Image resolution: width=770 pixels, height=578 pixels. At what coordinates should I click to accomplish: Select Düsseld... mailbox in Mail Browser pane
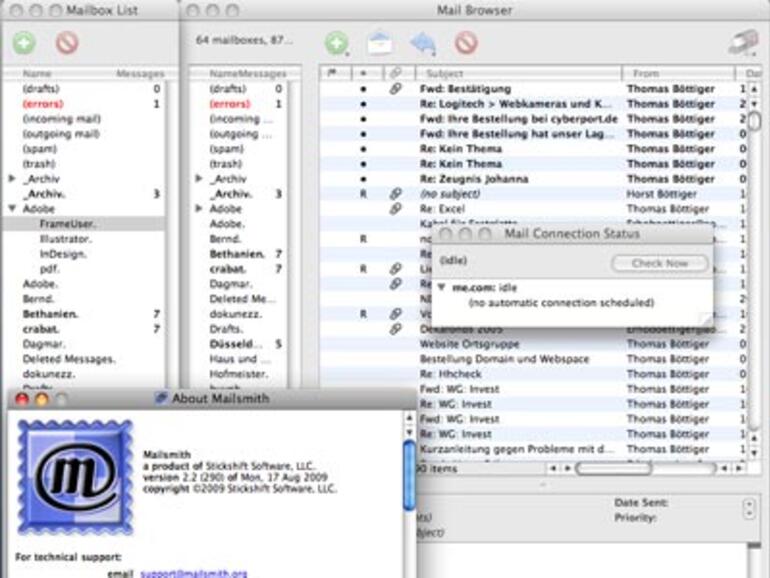point(238,344)
